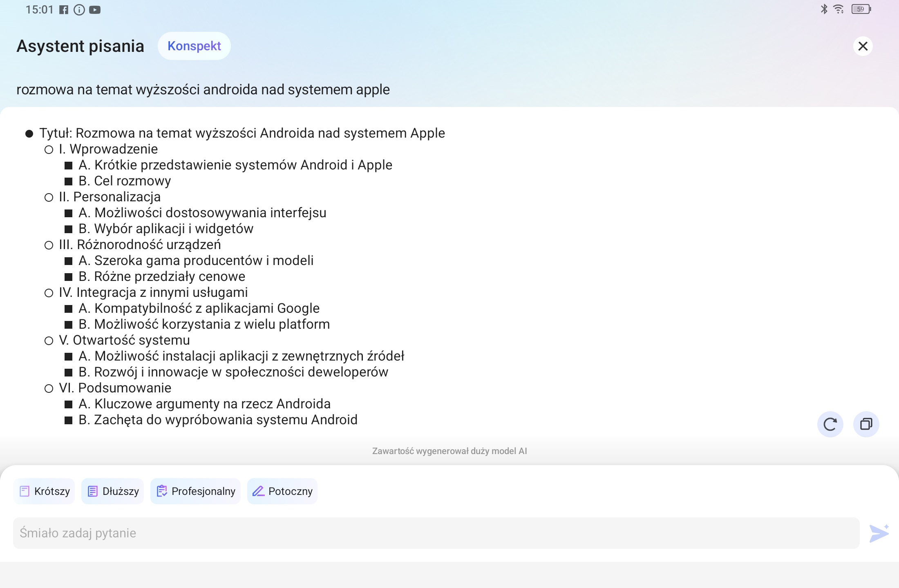
Task: Click the VI. Podsumowanie outline heading
Action: (115, 388)
